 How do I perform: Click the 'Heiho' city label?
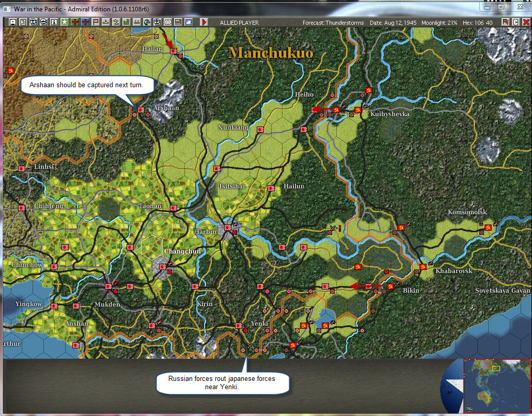(304, 94)
